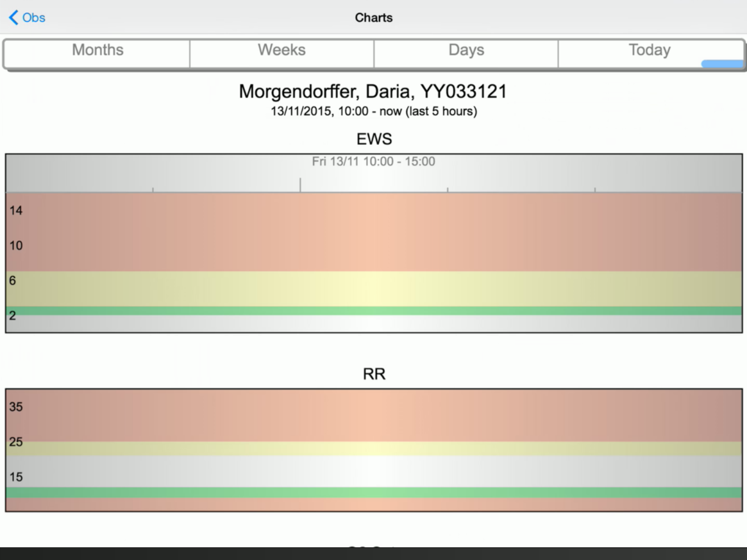Tap the 15 axis label on the RR chart
The height and width of the screenshot is (560, 747).
pyautogui.click(x=16, y=477)
